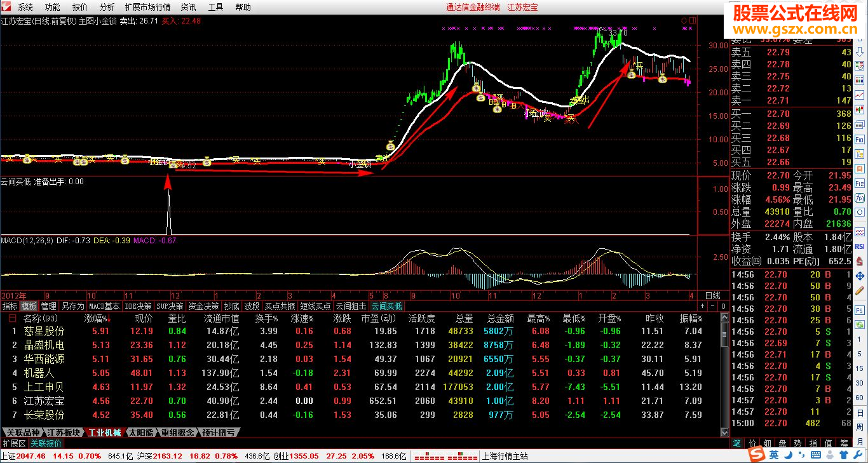Image resolution: width=868 pixels, height=463 pixels.
Task: Click the RSI indicator sidebar icon
Action: [860, 246]
